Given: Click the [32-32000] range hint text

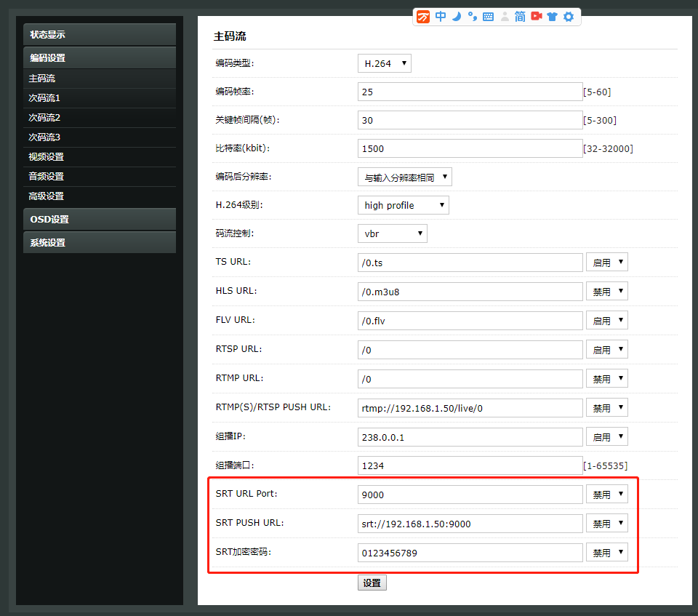Looking at the screenshot, I should pyautogui.click(x=608, y=149).
